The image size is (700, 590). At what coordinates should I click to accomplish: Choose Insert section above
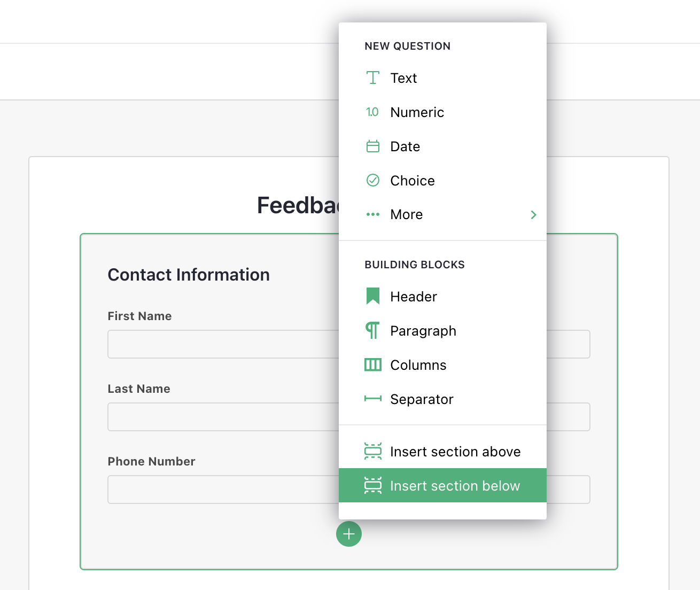point(455,452)
